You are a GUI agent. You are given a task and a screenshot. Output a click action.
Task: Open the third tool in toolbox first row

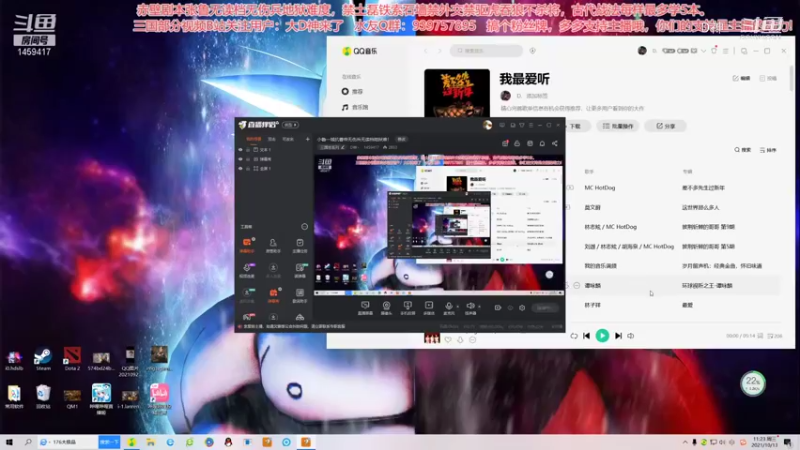299,245
